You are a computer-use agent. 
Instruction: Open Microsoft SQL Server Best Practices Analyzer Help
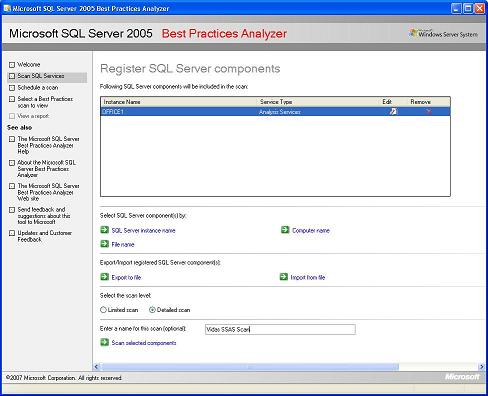click(48, 145)
